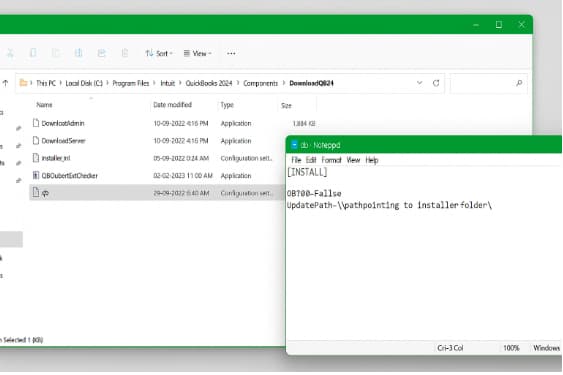Click the QBT00-Fallse line in Notepad

tap(314, 194)
